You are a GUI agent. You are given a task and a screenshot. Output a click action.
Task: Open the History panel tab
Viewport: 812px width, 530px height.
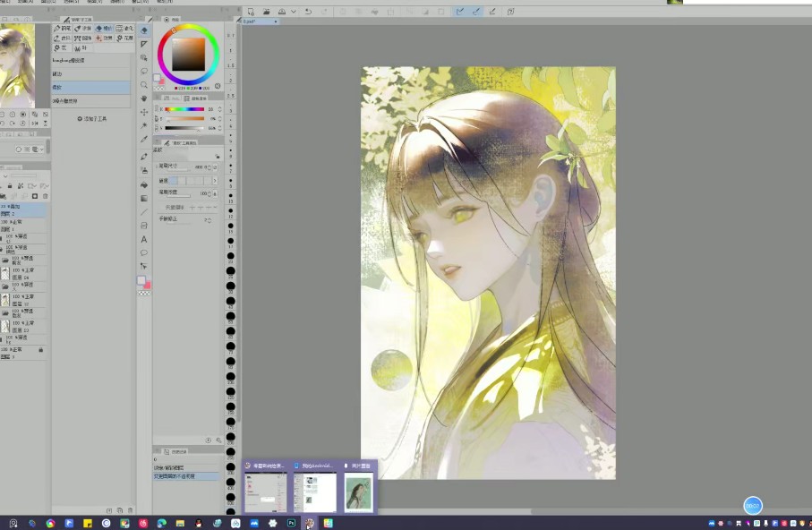175,452
